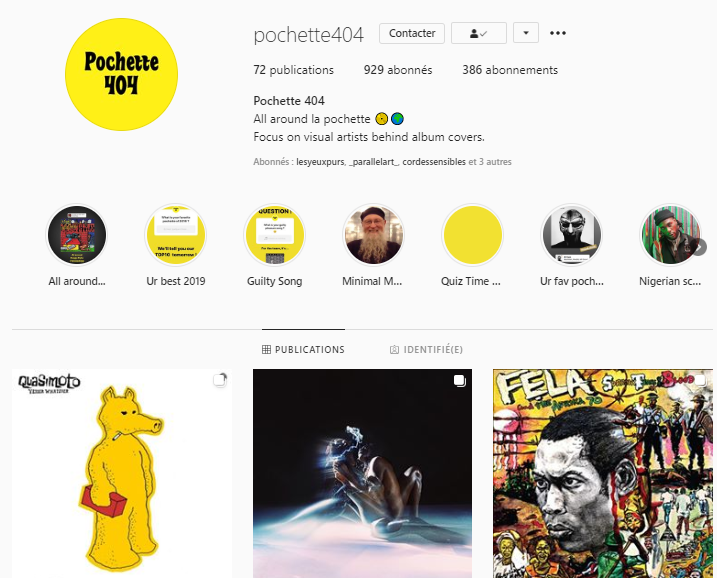The width and height of the screenshot is (717, 578).
Task: Open the Fela album cover post
Action: coord(603,473)
